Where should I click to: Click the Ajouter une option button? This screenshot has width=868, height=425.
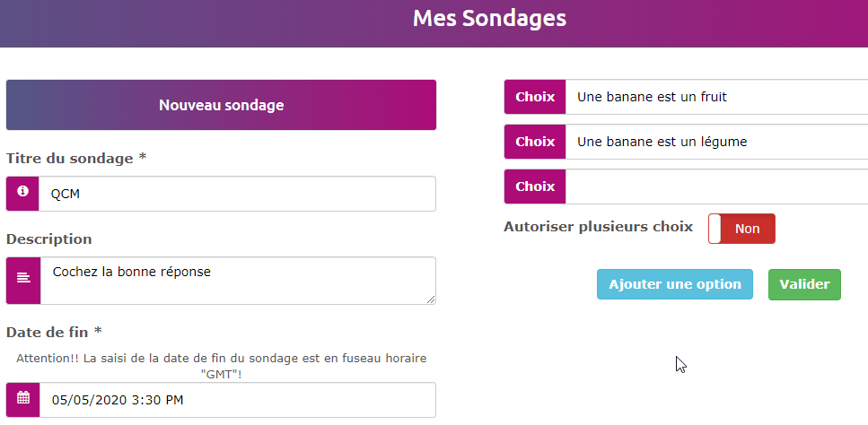click(674, 283)
